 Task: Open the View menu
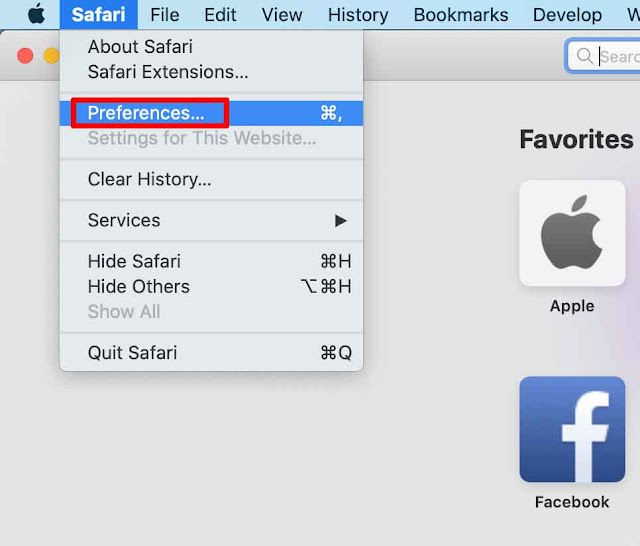pyautogui.click(x=282, y=15)
